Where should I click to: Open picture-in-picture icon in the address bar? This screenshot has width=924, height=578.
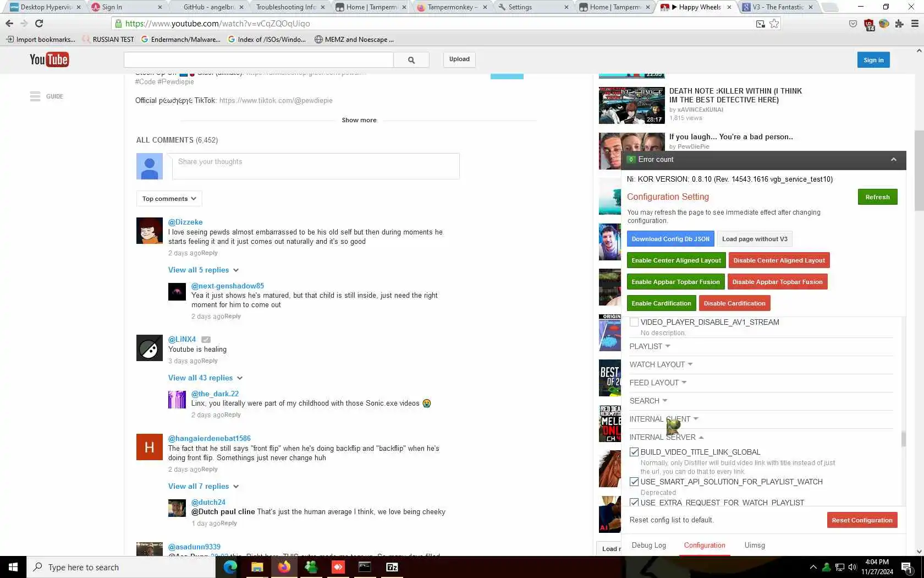click(761, 24)
